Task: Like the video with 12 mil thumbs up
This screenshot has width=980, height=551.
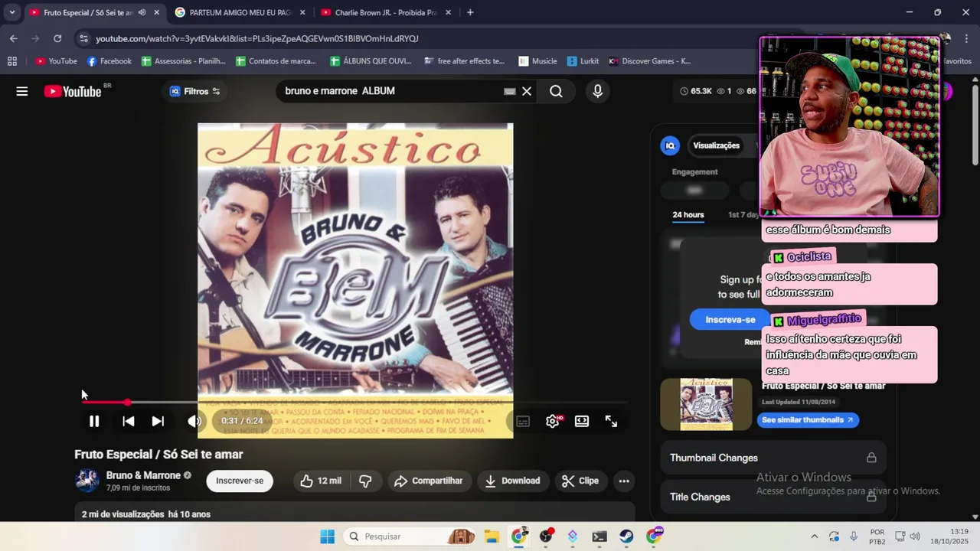Action: click(322, 481)
